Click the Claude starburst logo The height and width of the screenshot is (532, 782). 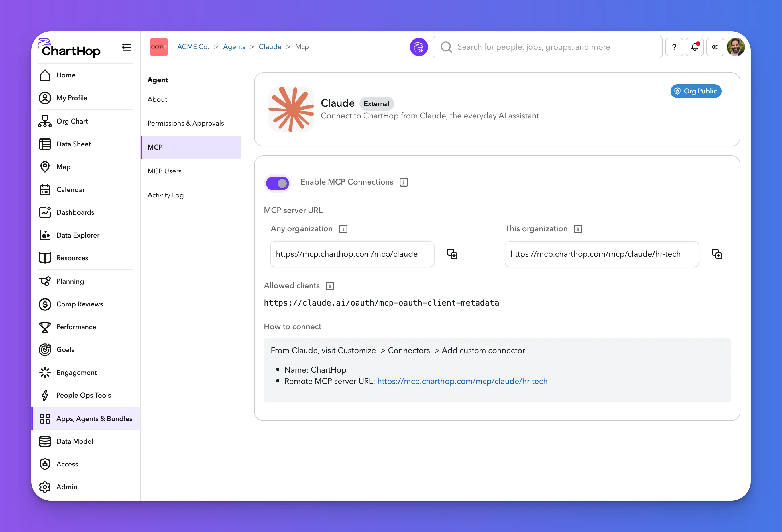click(x=291, y=109)
